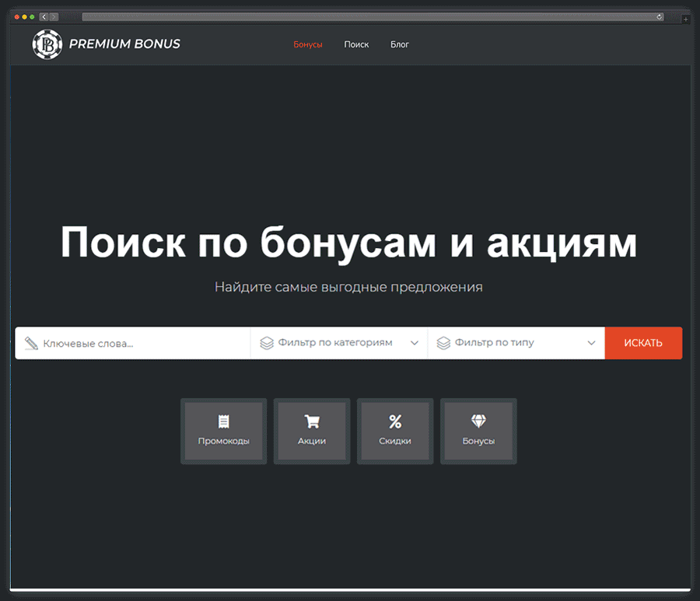Click the yellow minimize window button
The height and width of the screenshot is (601, 700).
pos(25,17)
